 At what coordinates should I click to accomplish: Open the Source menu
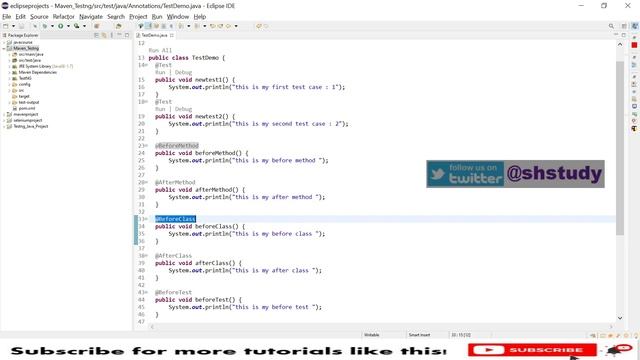click(x=39, y=17)
